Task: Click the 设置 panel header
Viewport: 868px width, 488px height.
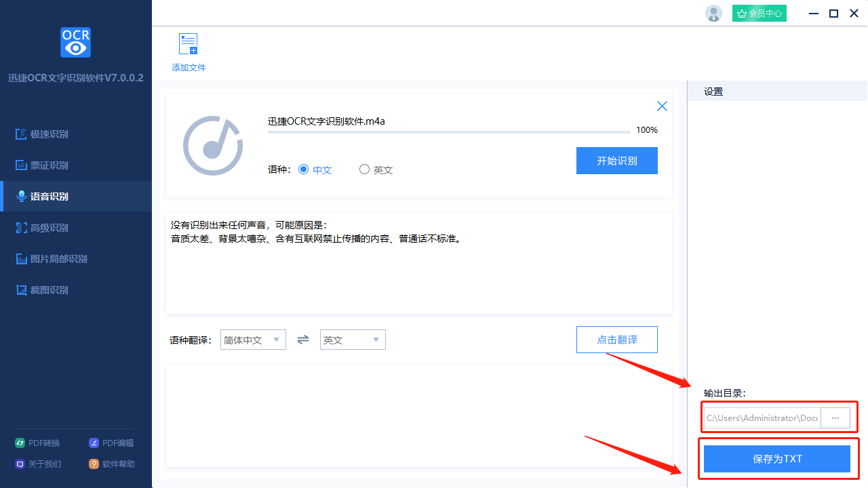Action: [x=777, y=91]
